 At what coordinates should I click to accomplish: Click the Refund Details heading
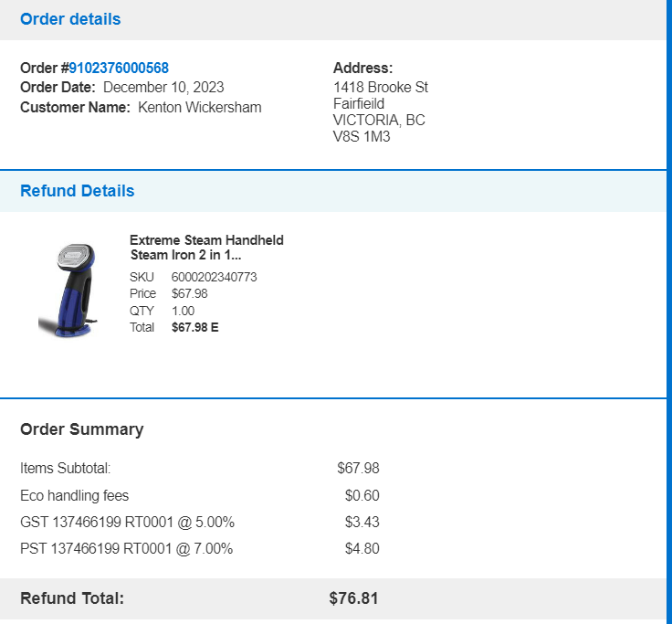tap(77, 191)
